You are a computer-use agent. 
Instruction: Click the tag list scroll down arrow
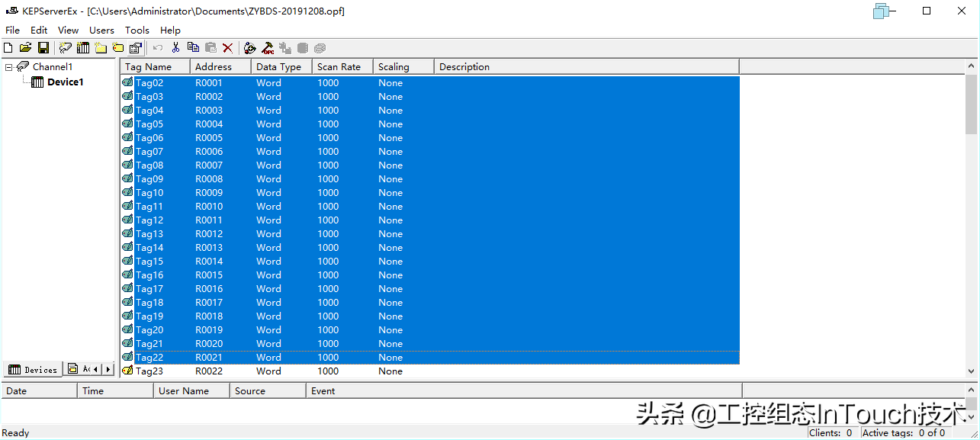pos(971,371)
